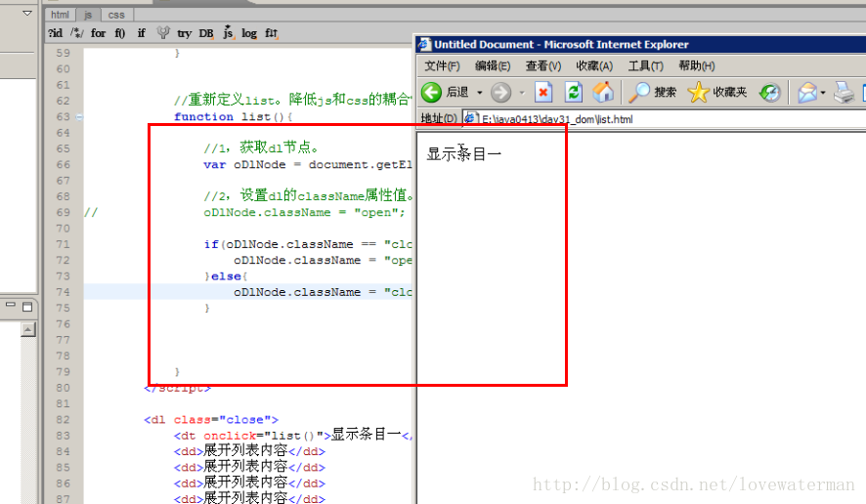Insert 'for' loop snippet in editor
The height and width of the screenshot is (504, 866).
tap(99, 33)
